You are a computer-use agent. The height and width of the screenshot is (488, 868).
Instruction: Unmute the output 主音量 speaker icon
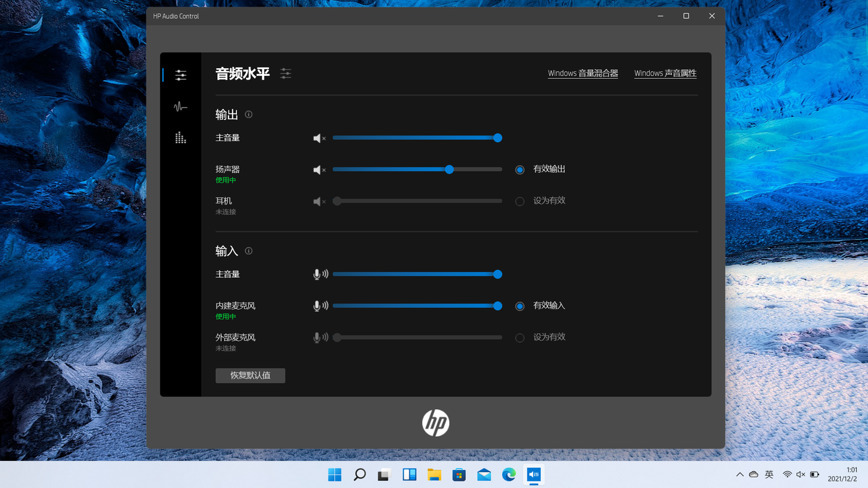point(319,139)
